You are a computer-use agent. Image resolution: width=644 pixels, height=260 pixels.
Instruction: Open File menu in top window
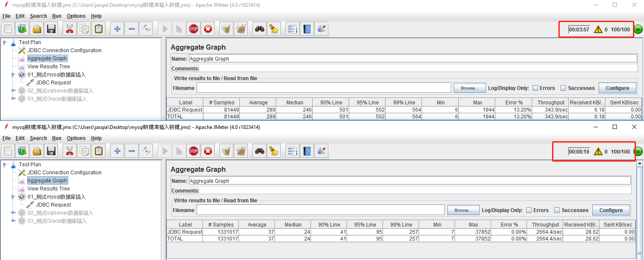point(6,16)
